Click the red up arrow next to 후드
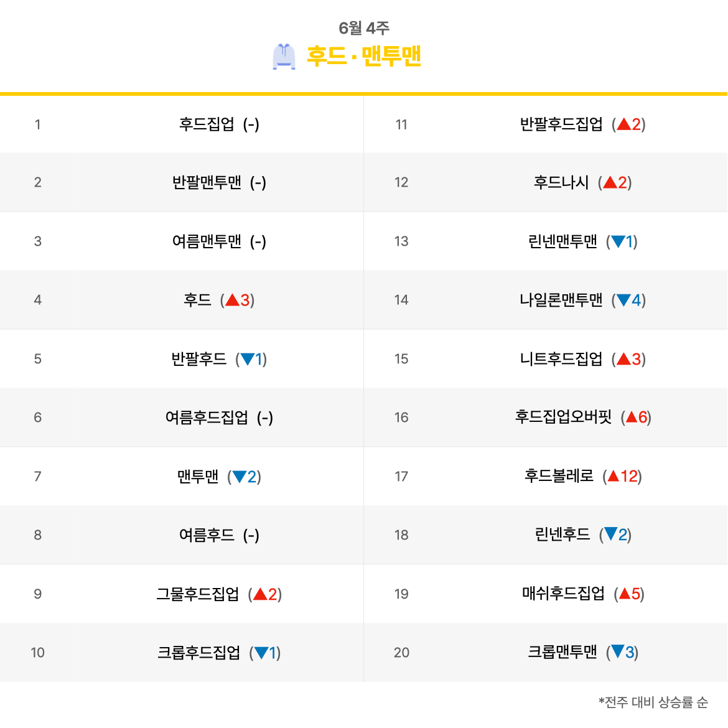The width and height of the screenshot is (728, 728). point(232,300)
